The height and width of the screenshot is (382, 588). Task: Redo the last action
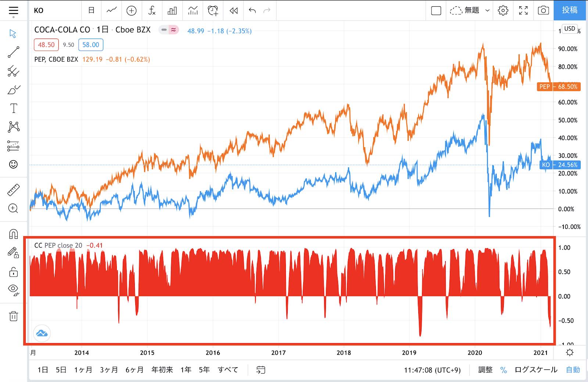[267, 10]
